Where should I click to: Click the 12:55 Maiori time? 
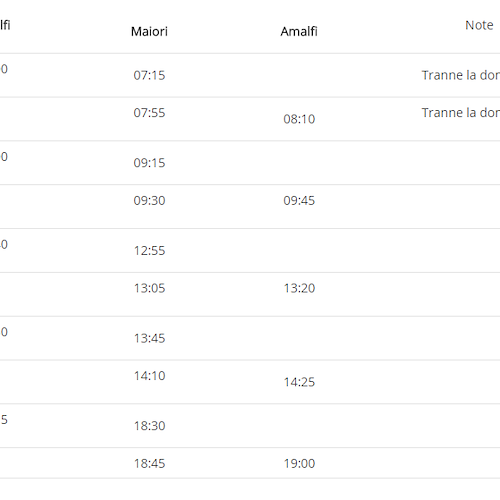point(149,250)
